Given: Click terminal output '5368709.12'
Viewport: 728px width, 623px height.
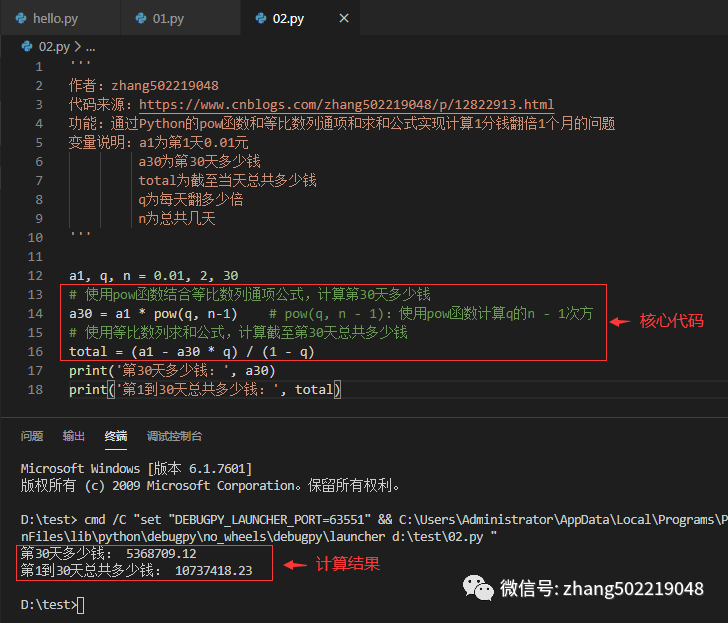Looking at the screenshot, I should (x=161, y=554).
